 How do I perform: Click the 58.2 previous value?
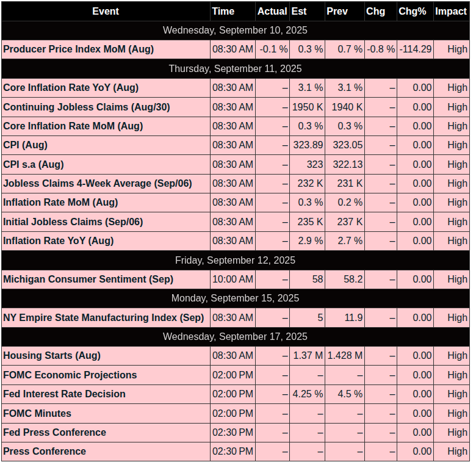click(x=353, y=280)
